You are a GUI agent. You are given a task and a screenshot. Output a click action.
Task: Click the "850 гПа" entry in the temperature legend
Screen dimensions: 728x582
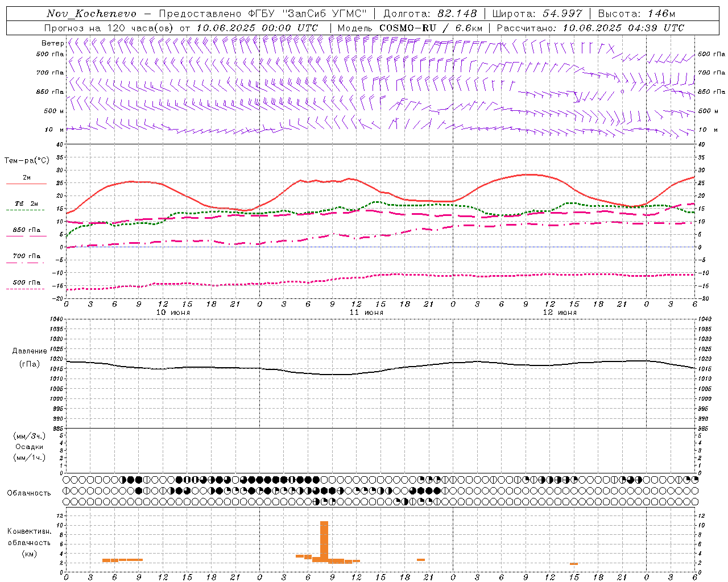click(26, 230)
